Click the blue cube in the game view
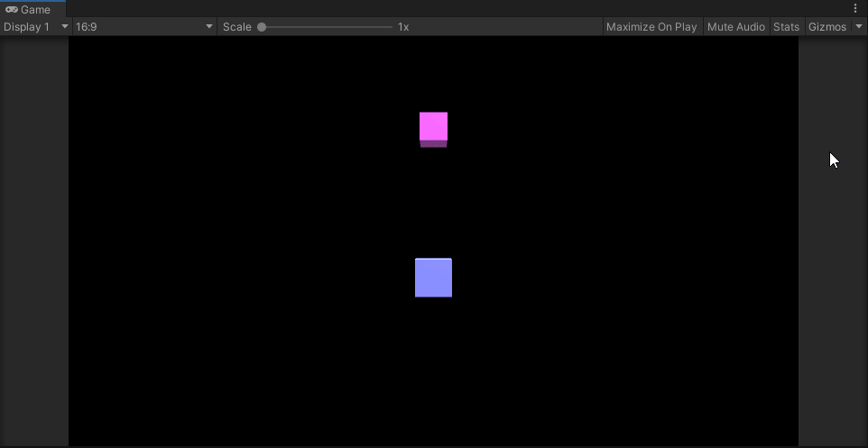The width and height of the screenshot is (868, 448). 433,278
